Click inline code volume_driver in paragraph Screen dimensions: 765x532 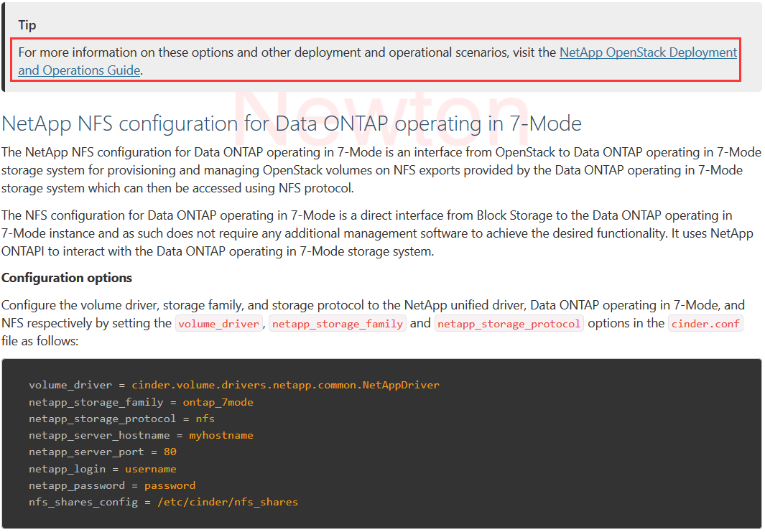click(219, 324)
